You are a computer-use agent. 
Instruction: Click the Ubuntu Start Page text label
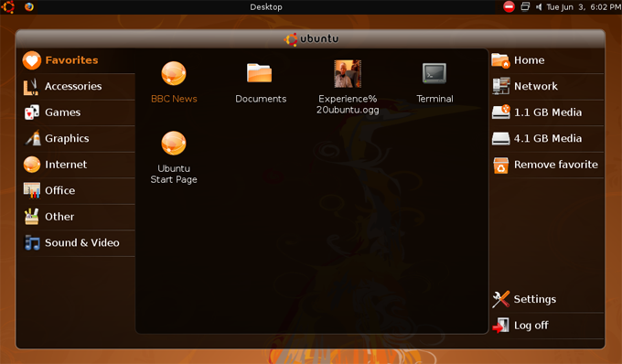(174, 174)
